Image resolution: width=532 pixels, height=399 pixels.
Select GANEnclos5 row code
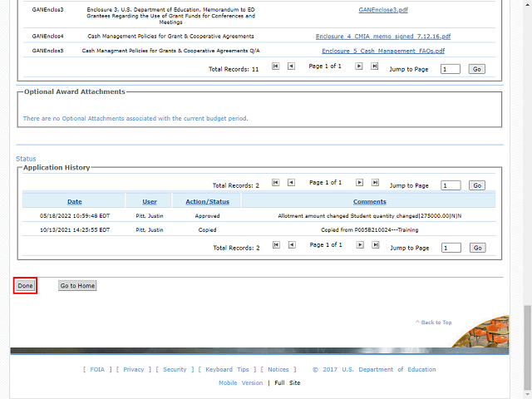48,51
